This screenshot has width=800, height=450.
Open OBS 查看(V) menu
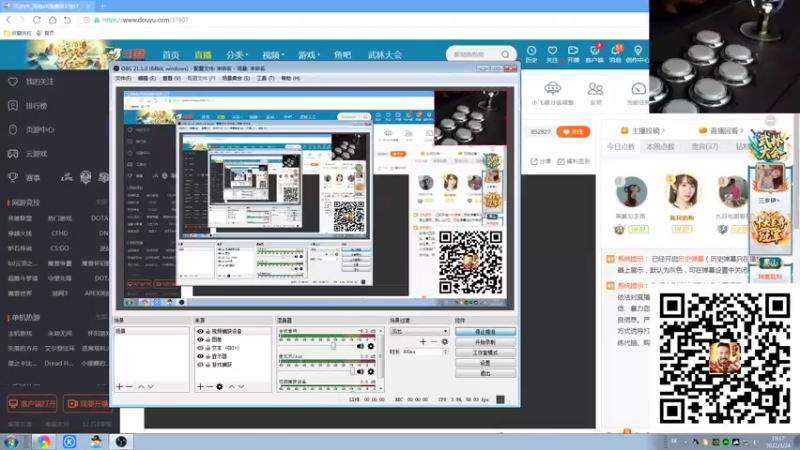click(x=171, y=78)
